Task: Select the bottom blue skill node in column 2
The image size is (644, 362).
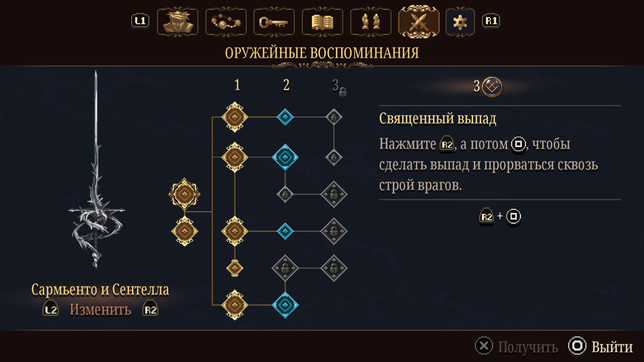Action: click(285, 305)
